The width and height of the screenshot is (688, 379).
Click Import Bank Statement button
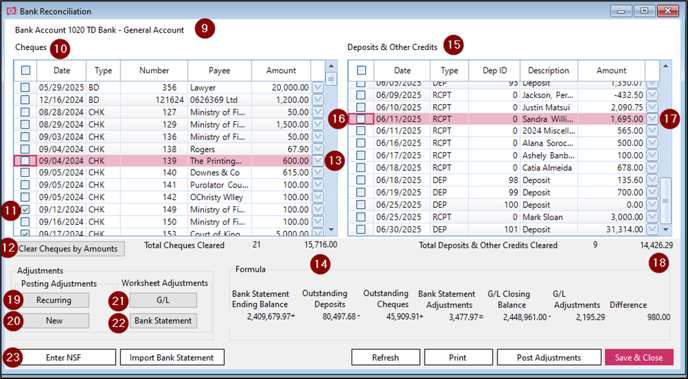click(x=172, y=358)
